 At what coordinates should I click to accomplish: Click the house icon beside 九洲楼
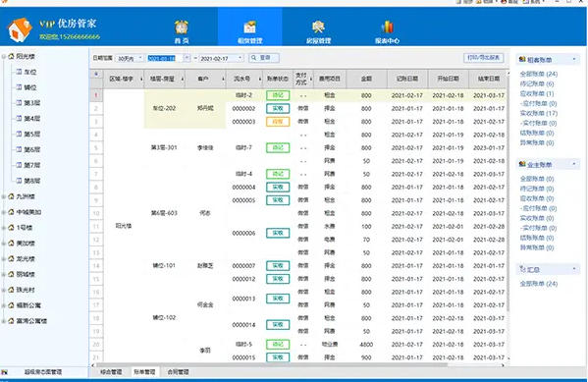11,196
